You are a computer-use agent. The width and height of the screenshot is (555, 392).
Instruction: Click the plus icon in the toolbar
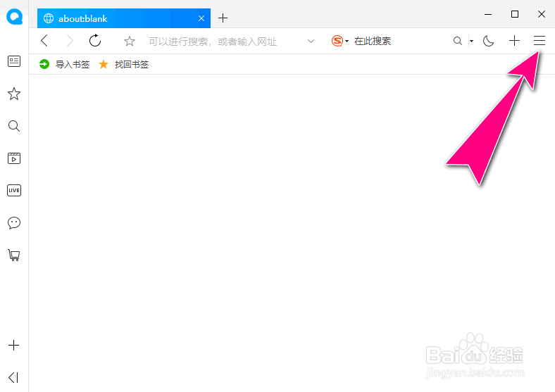pos(514,41)
